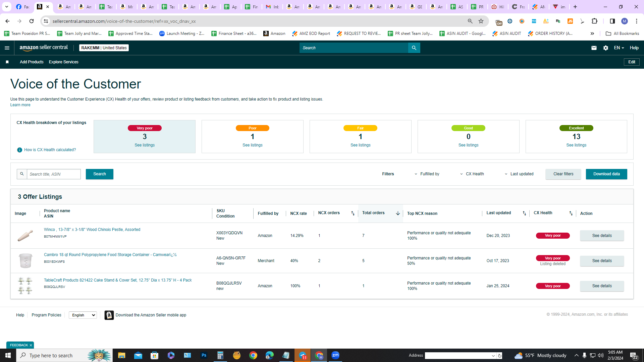
Task: Open the Seller Central hamburger menu
Action: pos(7,48)
